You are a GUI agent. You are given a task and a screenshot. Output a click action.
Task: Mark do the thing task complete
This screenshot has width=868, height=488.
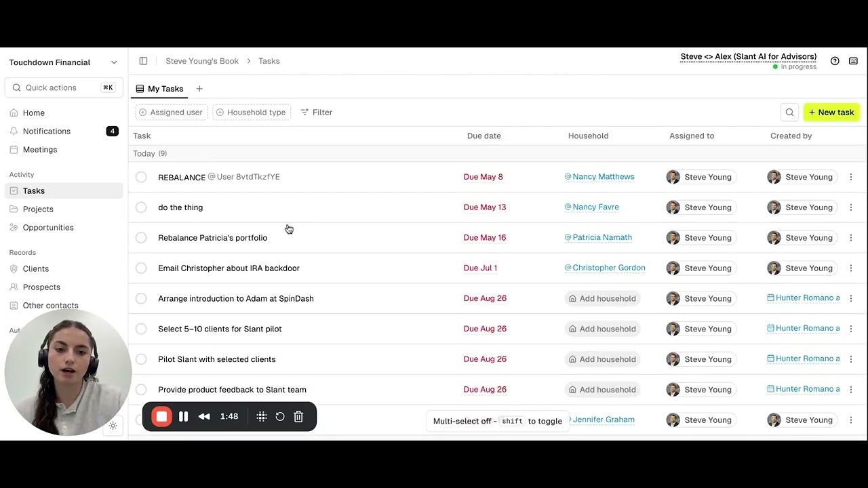click(141, 207)
